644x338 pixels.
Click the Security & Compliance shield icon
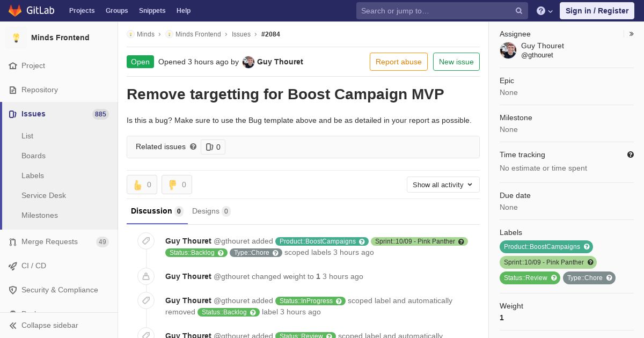[13, 290]
